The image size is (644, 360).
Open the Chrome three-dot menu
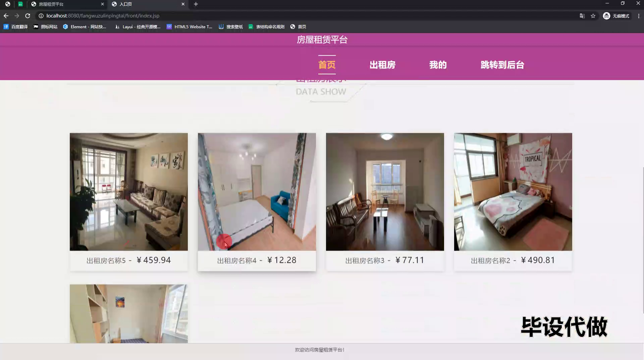(639, 16)
